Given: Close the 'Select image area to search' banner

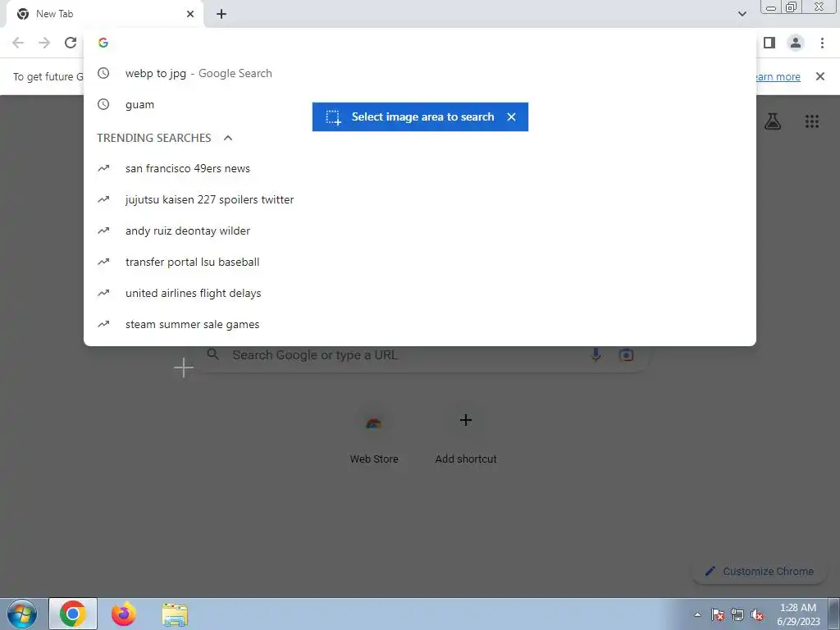Looking at the screenshot, I should tap(511, 116).
